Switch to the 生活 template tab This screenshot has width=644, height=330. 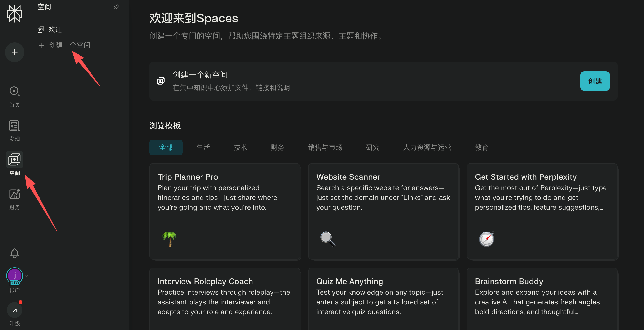point(203,147)
